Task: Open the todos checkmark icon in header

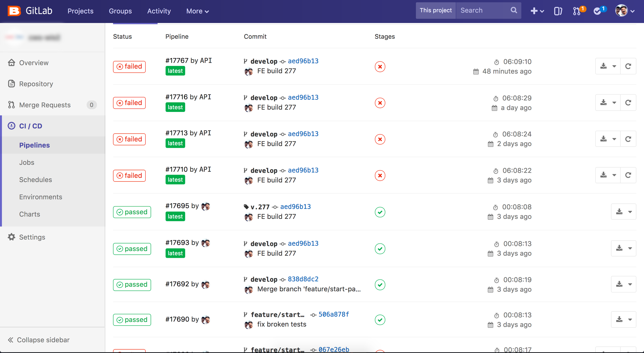Action: coord(597,11)
